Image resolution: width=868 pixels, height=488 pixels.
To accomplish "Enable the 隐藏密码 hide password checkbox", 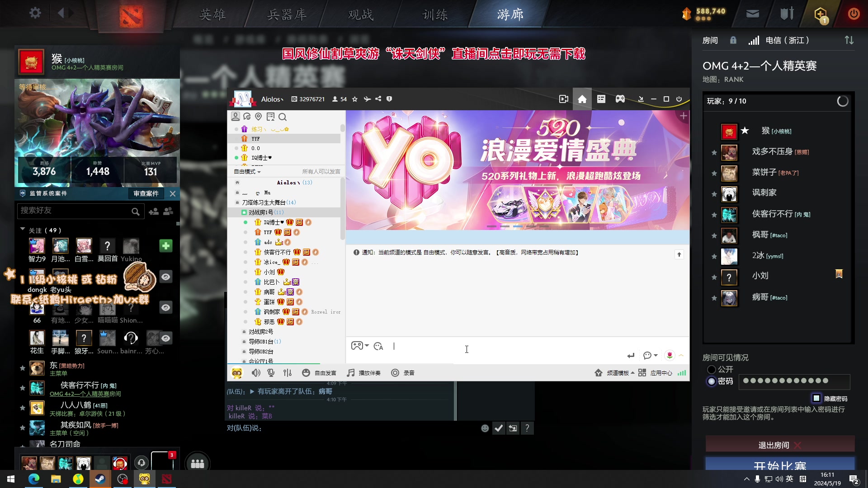I will 816,399.
